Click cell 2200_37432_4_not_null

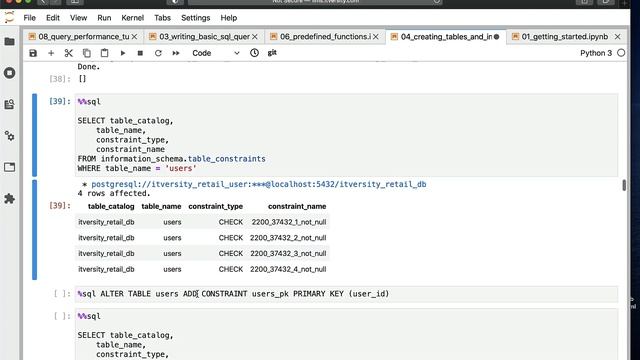288,269
